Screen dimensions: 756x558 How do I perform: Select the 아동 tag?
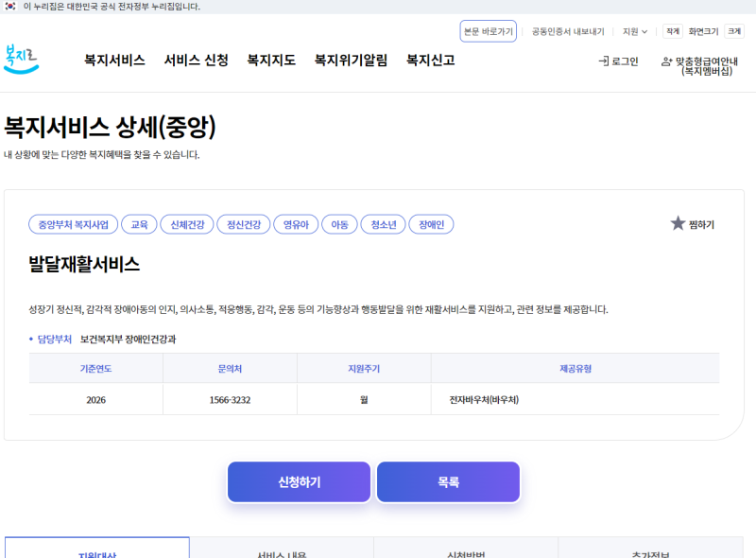pos(339,224)
